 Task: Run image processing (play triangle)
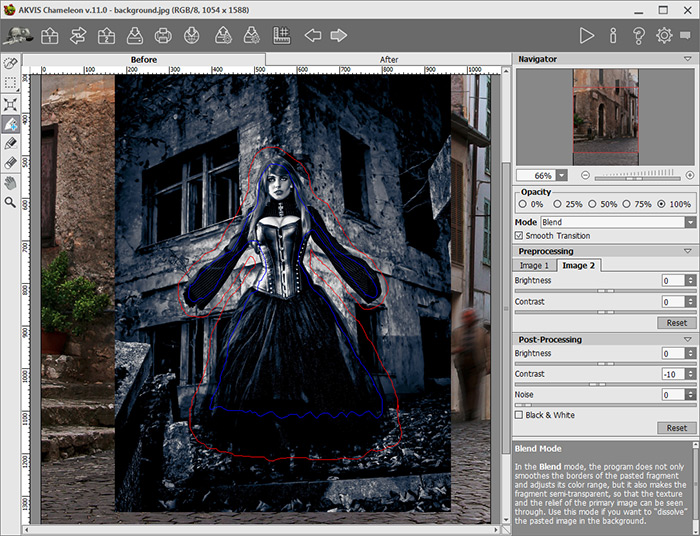point(586,36)
